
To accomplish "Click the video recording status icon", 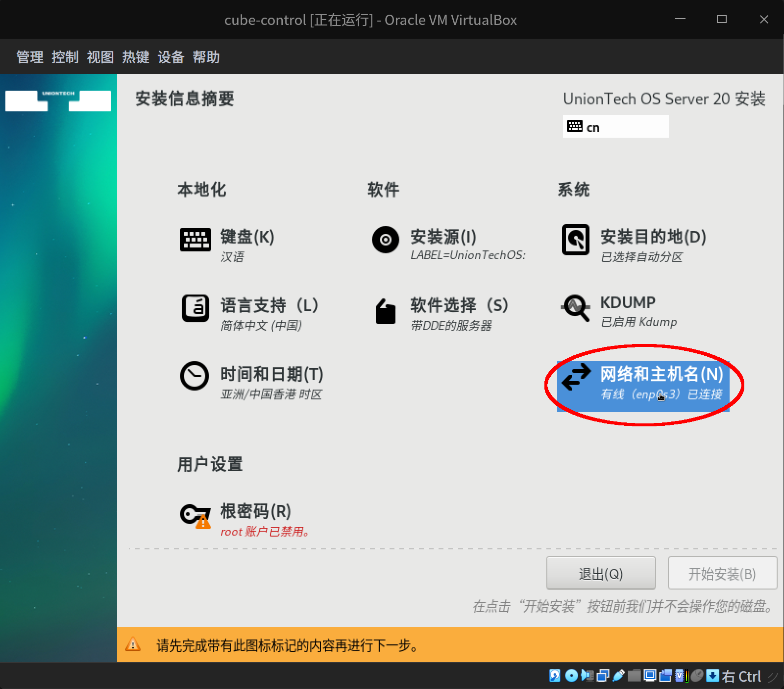I will (665, 676).
